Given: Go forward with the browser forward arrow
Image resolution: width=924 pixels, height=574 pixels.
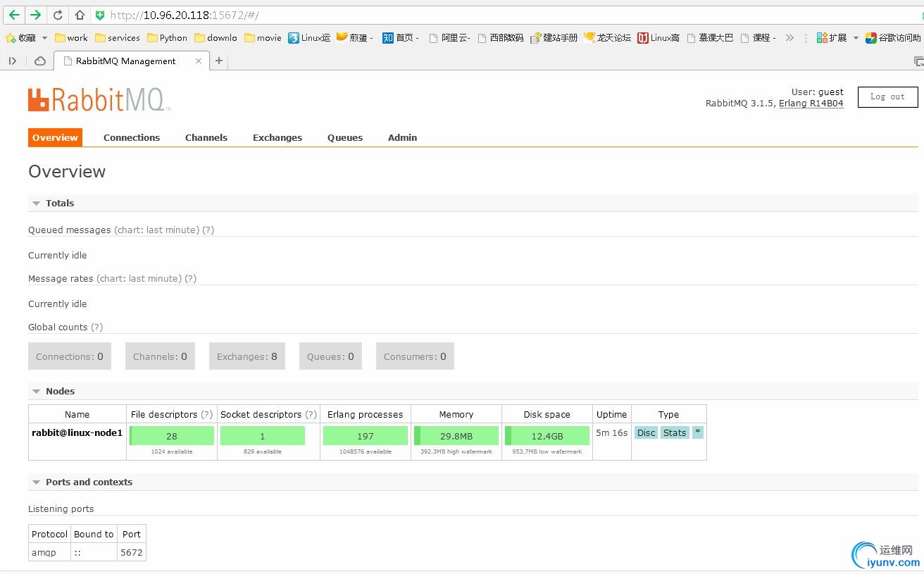Looking at the screenshot, I should pyautogui.click(x=35, y=15).
